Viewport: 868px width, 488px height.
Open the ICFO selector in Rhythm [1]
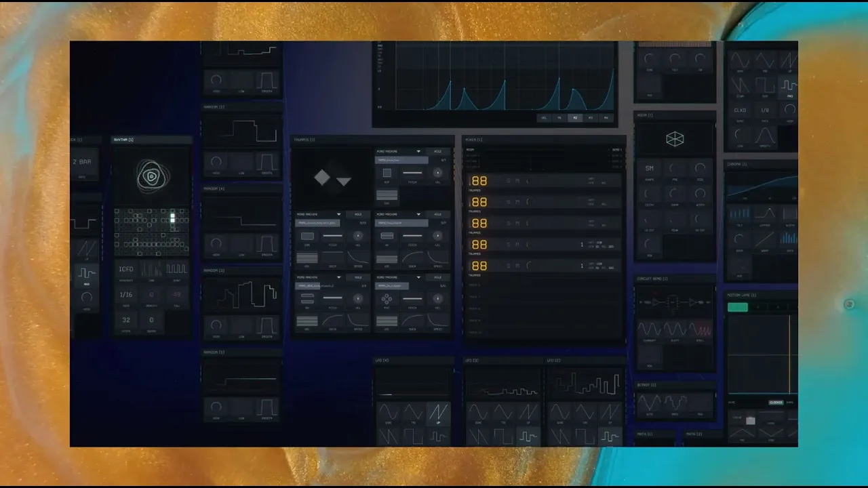click(x=126, y=270)
